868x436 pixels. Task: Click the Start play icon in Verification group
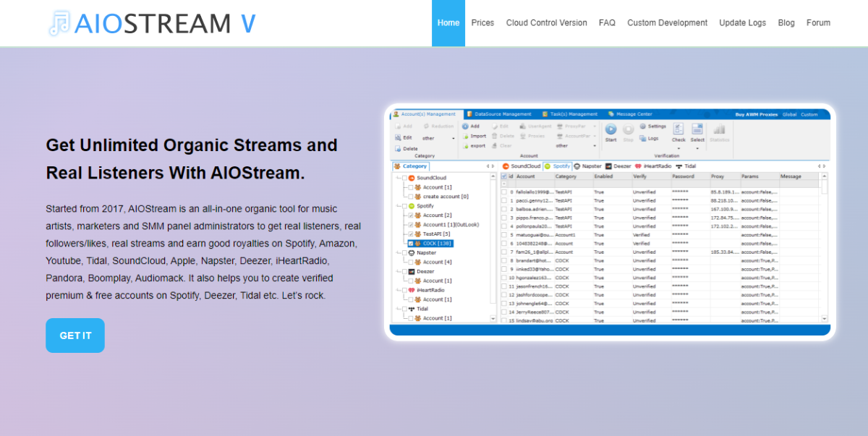[610, 129]
